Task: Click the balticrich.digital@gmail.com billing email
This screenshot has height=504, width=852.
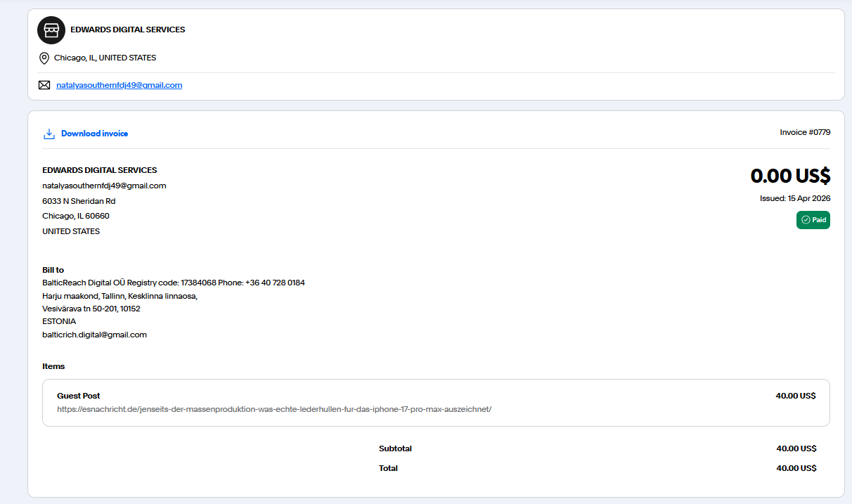Action: [94, 335]
